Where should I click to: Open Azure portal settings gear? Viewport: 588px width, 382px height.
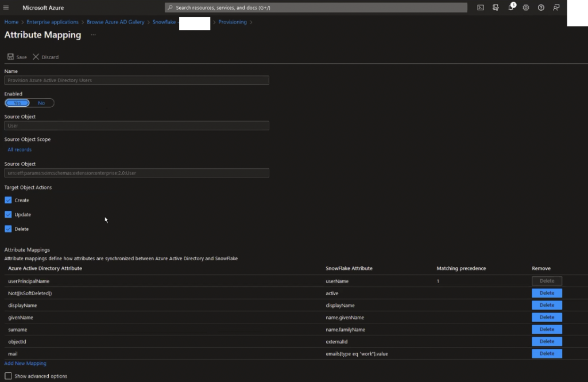525,7
